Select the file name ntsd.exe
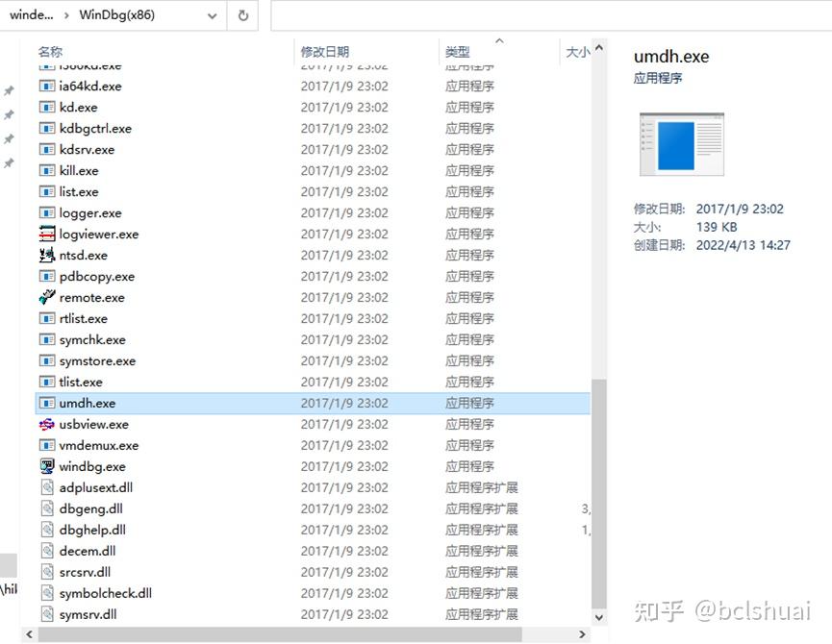 (x=84, y=255)
